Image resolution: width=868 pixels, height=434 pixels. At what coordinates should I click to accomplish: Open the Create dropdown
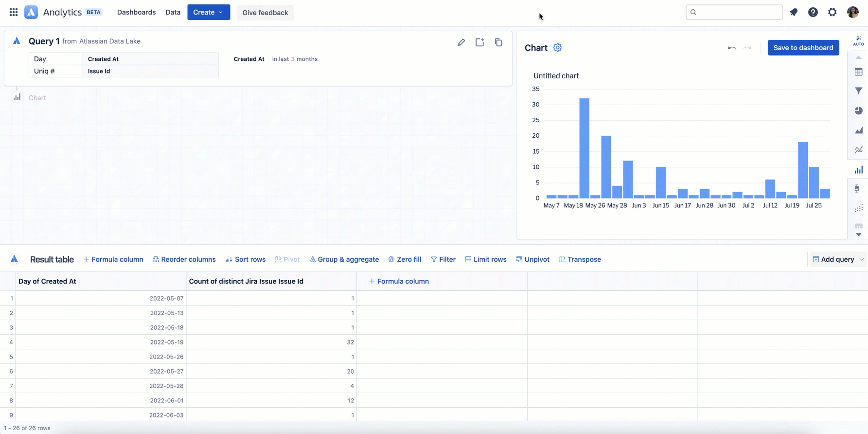click(209, 12)
